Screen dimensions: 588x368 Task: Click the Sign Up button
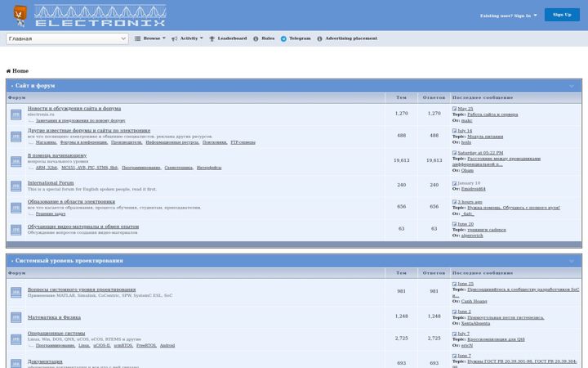[x=562, y=15]
